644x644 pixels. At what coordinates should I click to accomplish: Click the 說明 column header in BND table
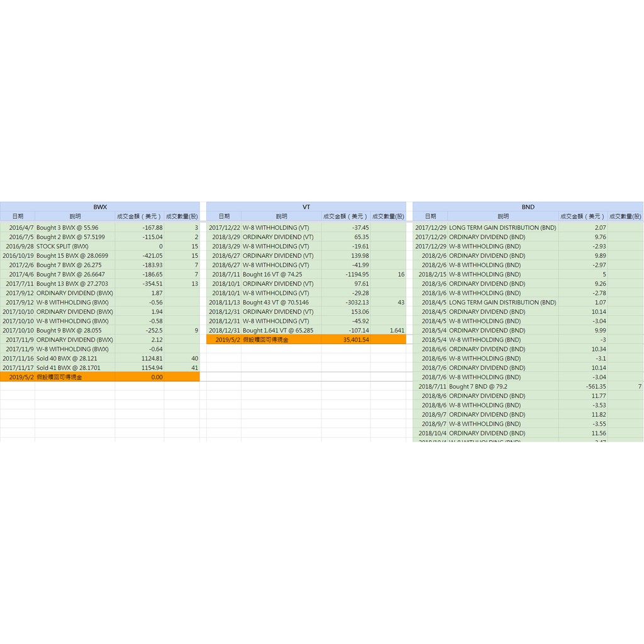point(502,216)
